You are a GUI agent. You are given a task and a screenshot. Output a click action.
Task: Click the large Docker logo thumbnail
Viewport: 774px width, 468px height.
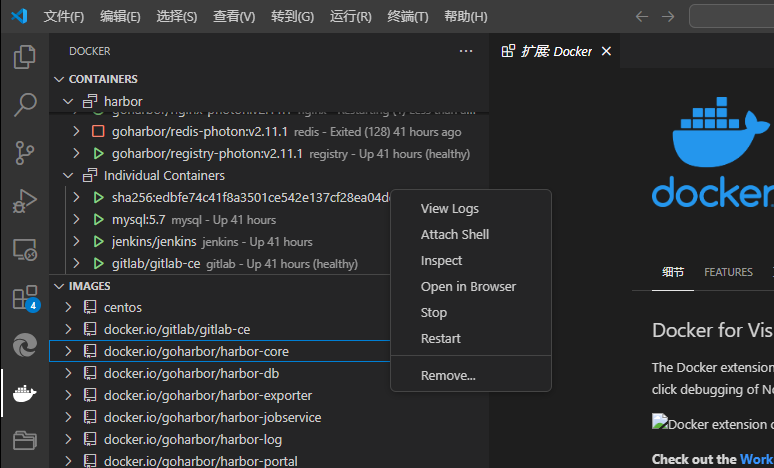[712, 151]
